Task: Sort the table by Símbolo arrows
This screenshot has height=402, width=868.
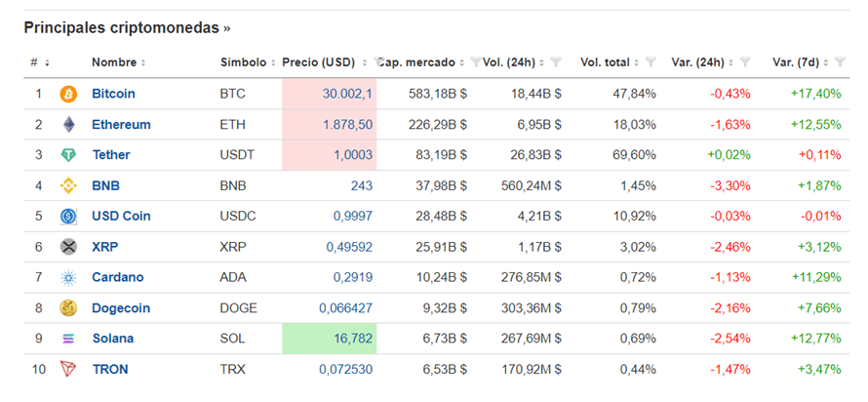Action: pos(273,62)
